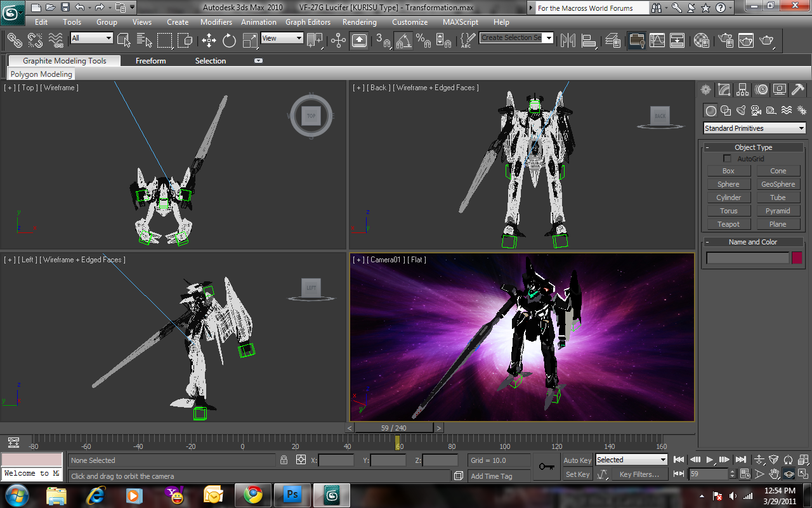Click the time slider 59 / 240
Image resolution: width=812 pixels, height=508 pixels.
pos(393,428)
